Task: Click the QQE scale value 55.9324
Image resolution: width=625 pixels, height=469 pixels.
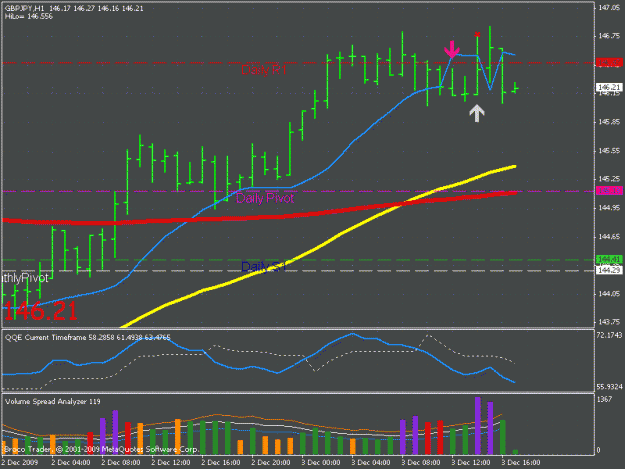Action: coord(609,387)
